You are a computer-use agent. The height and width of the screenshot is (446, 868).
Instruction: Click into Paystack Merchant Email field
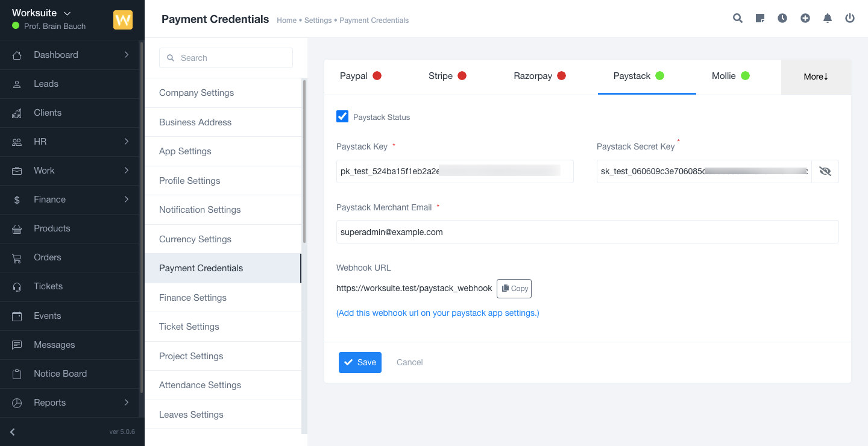[588, 232]
